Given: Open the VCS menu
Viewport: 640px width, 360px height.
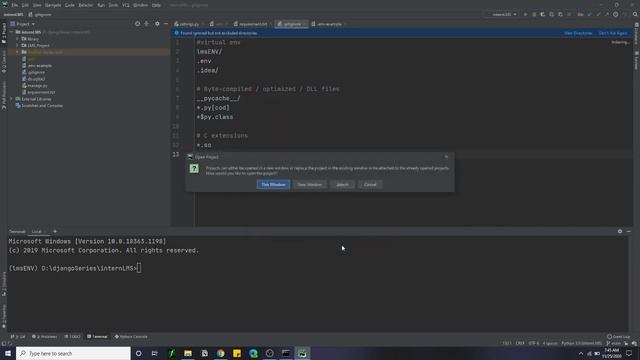Looking at the screenshot, I should 126,5.
